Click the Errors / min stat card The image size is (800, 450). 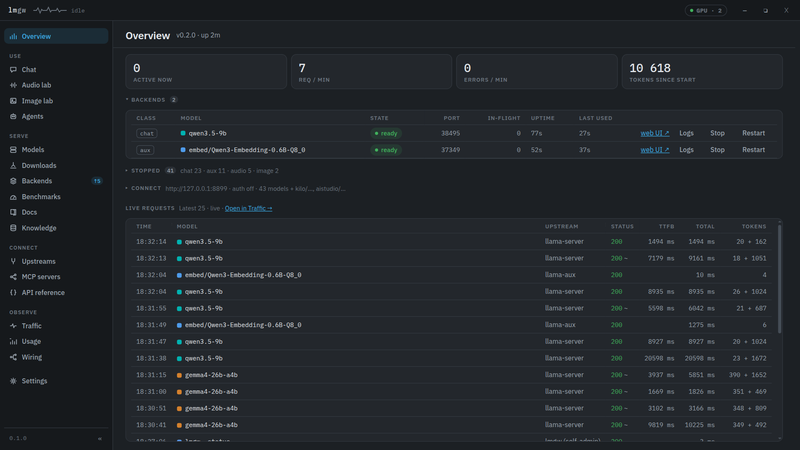537,72
